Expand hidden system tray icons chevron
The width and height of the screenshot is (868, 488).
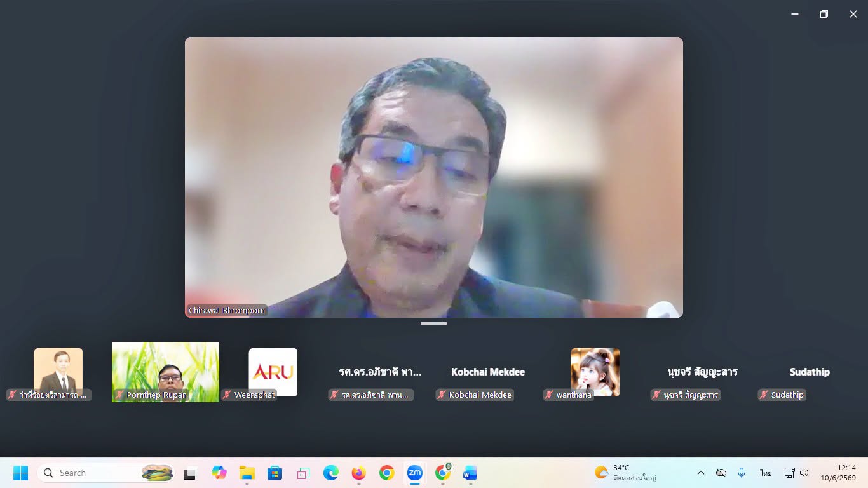pyautogui.click(x=700, y=473)
